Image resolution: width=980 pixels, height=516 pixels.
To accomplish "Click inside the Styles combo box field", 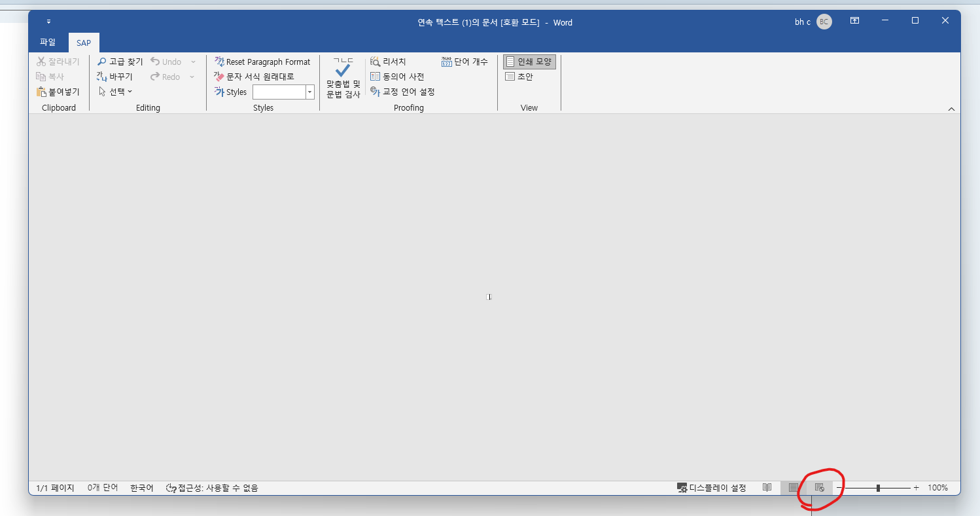I will tap(279, 92).
